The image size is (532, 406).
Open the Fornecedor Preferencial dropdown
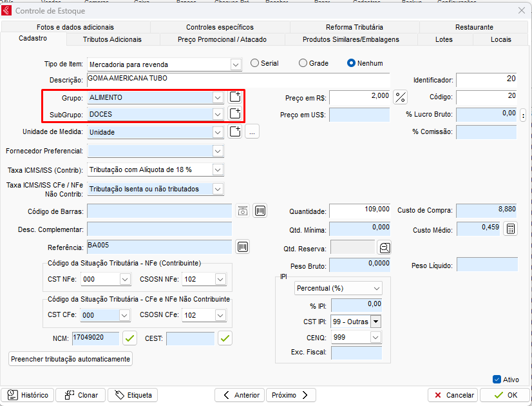[x=218, y=151]
